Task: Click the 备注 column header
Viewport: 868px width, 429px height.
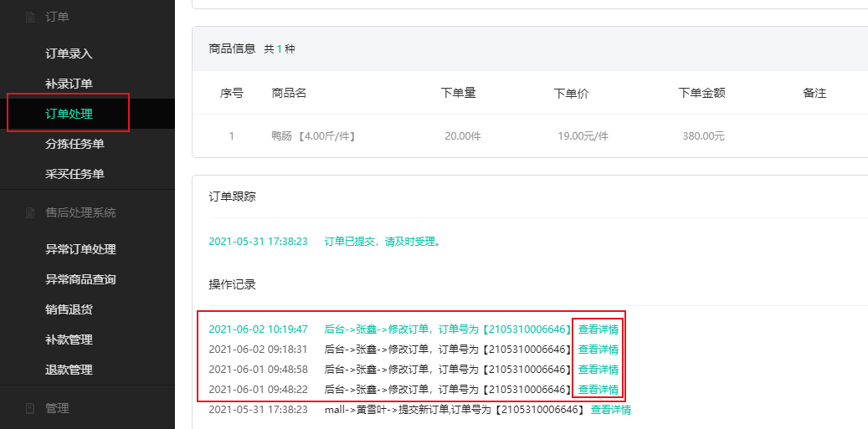Action: (814, 94)
